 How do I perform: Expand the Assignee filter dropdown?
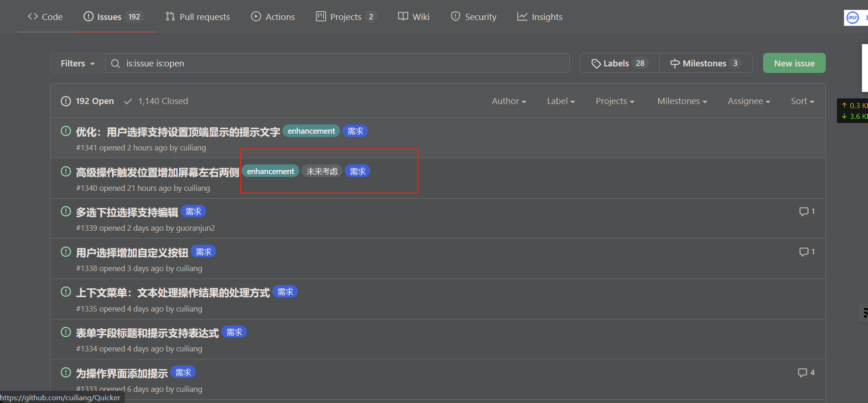(x=749, y=101)
